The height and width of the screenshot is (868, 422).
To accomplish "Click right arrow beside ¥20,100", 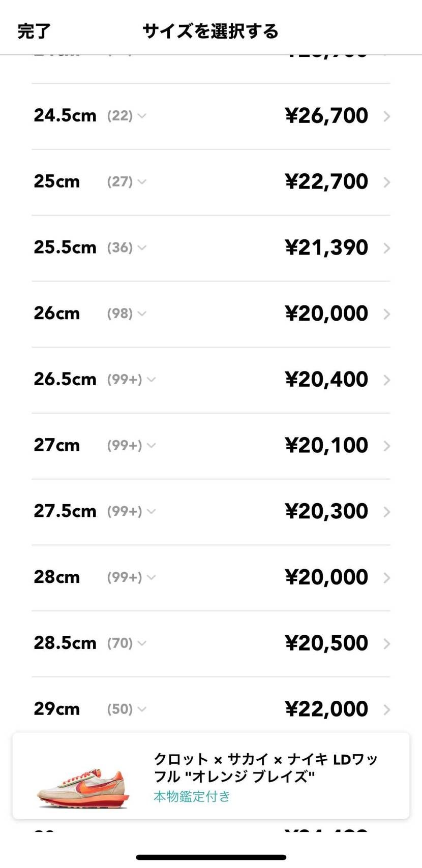I will click(x=387, y=446).
